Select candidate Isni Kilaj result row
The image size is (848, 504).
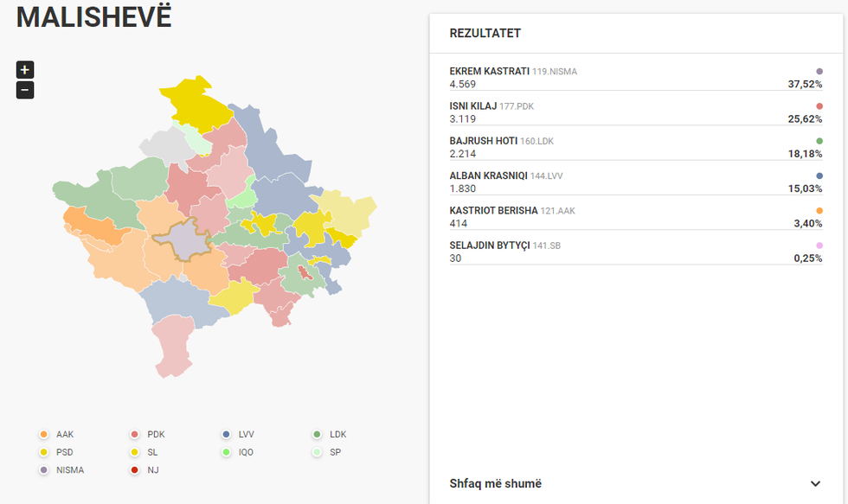point(635,112)
